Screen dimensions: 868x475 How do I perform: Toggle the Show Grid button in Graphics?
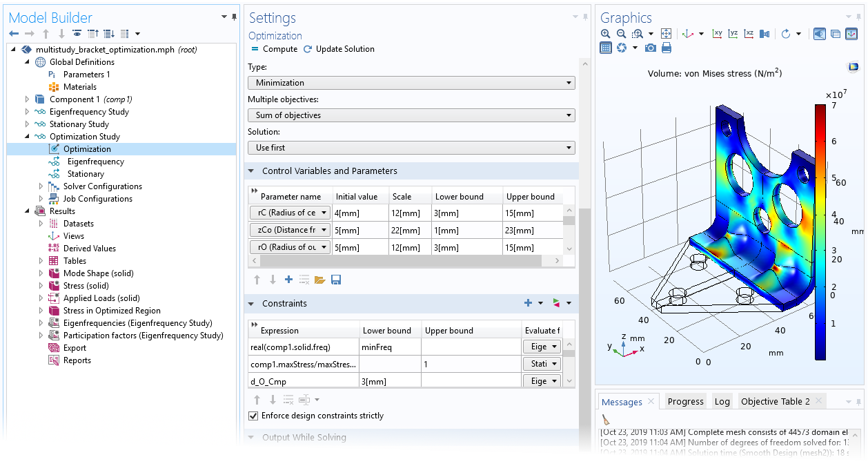pos(605,48)
